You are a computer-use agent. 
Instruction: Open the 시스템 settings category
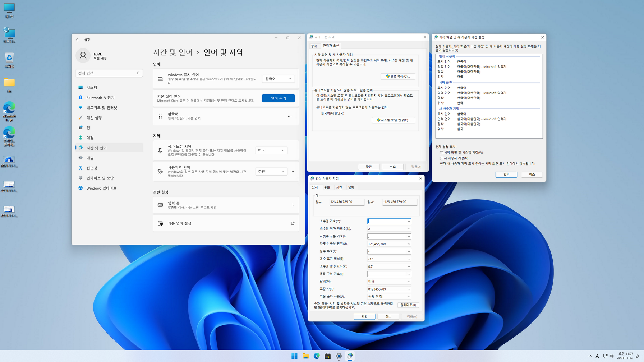point(109,88)
